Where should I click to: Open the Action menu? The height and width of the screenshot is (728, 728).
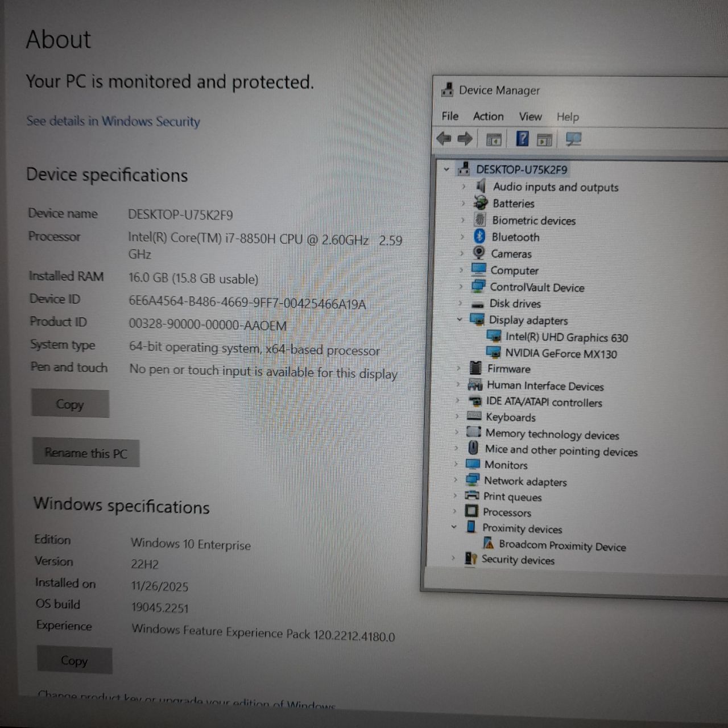tap(488, 117)
